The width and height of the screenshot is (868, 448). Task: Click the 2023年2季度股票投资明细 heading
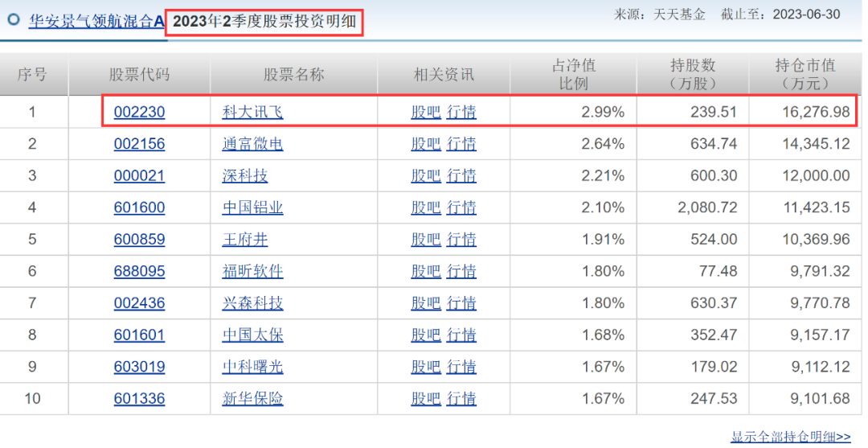pyautogui.click(x=264, y=23)
